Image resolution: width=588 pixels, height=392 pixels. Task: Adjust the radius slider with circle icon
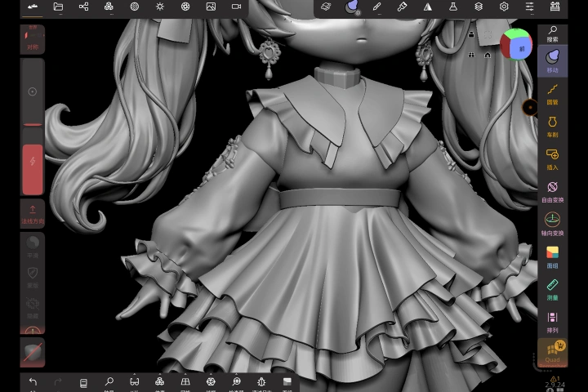(33, 92)
